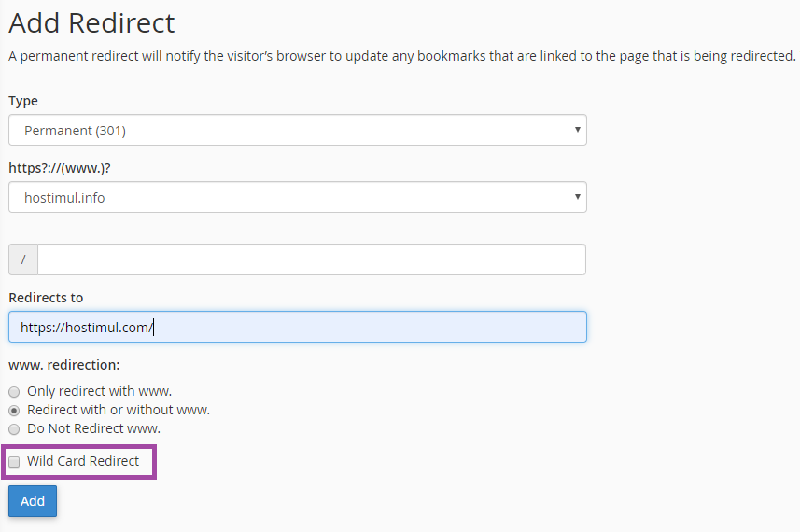The image size is (800, 532).
Task: Expand the hostimul.info domain dropdown
Action: (x=297, y=197)
